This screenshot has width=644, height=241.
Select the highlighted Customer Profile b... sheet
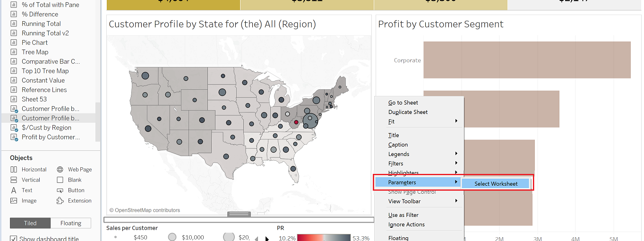click(51, 118)
